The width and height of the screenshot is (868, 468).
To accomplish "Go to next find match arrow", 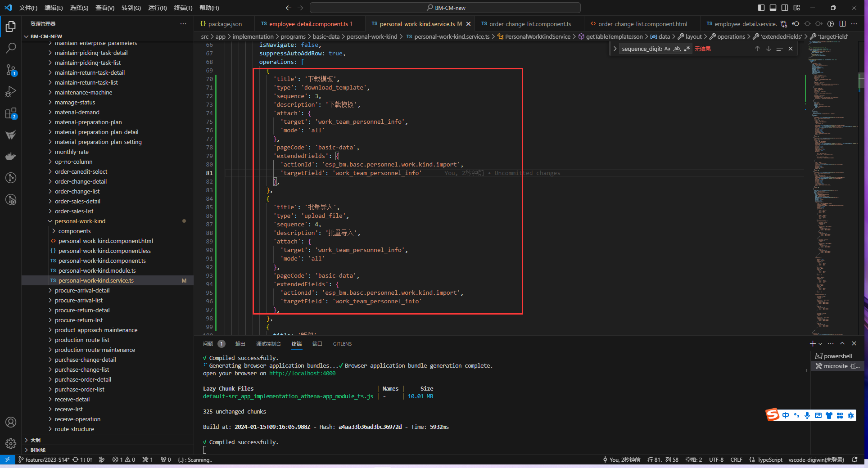I will 769,49.
